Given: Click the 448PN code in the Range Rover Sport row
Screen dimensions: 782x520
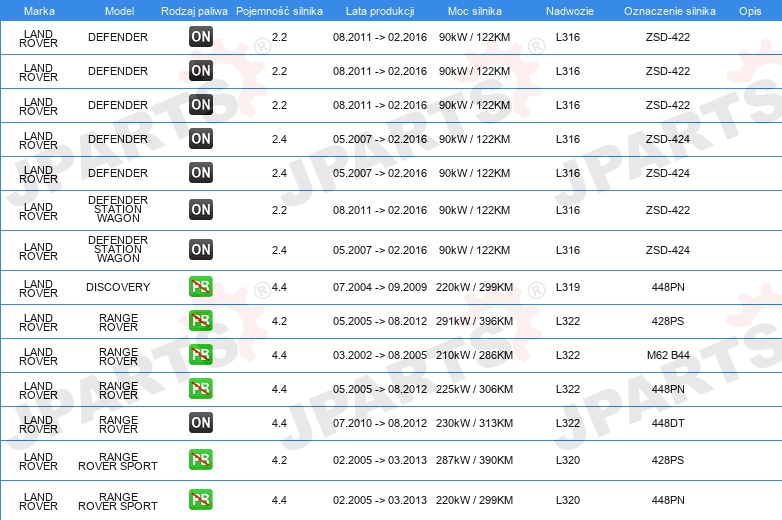Looking at the screenshot, I should click(x=668, y=500).
